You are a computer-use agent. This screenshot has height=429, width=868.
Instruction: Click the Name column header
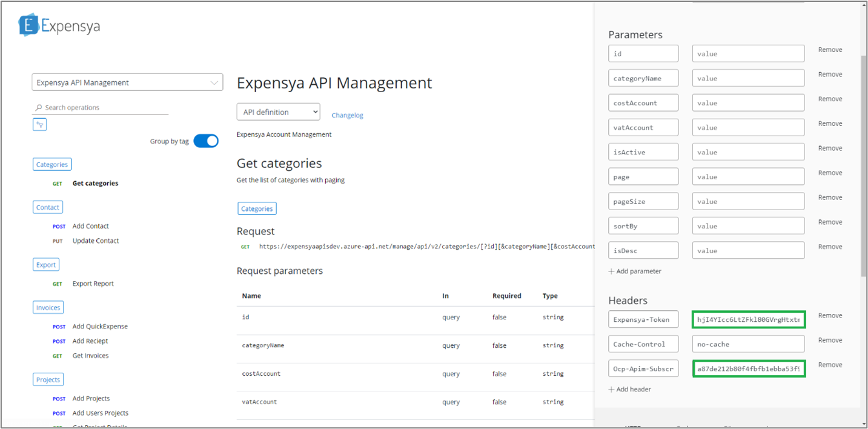pyautogui.click(x=251, y=296)
